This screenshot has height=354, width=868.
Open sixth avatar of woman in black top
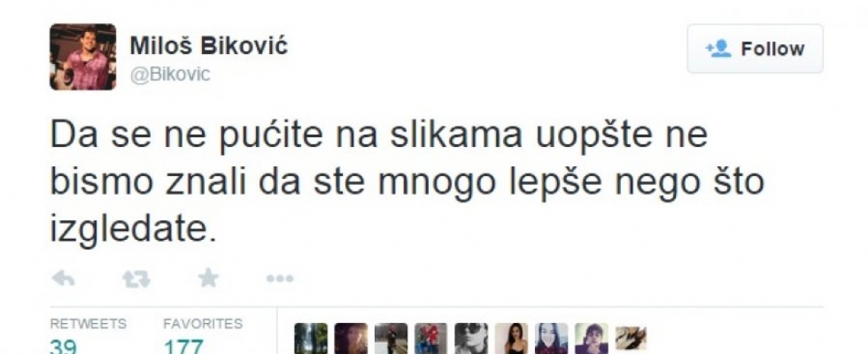(511, 338)
